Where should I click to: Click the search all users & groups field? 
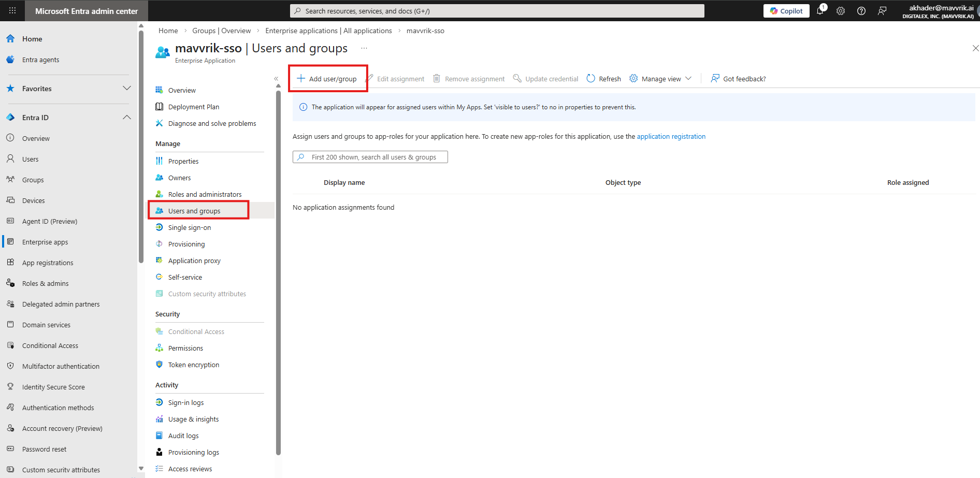pos(370,157)
